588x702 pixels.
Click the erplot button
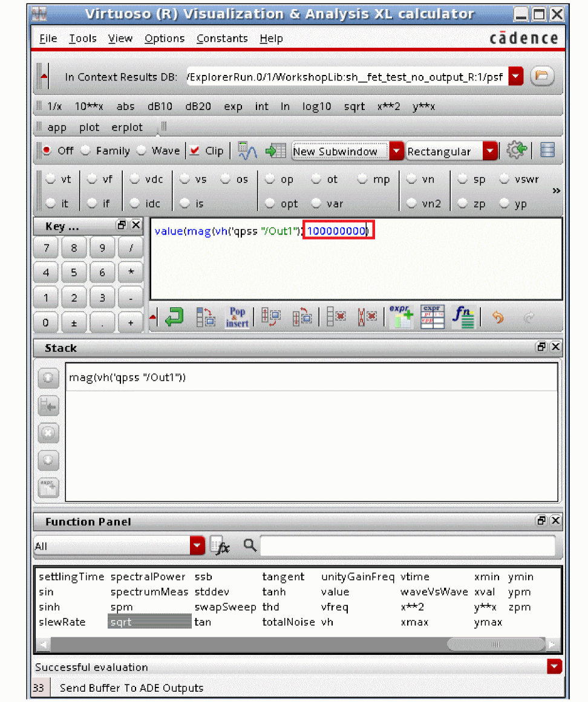coord(127,128)
